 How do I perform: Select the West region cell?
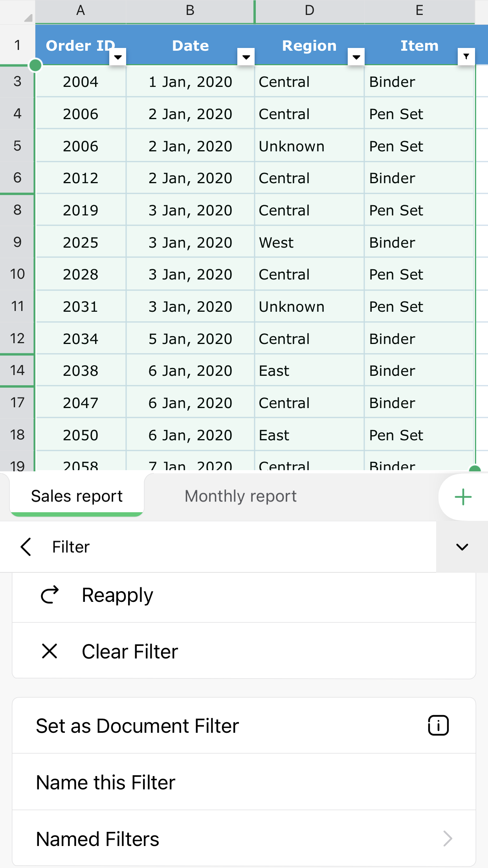coord(276,243)
